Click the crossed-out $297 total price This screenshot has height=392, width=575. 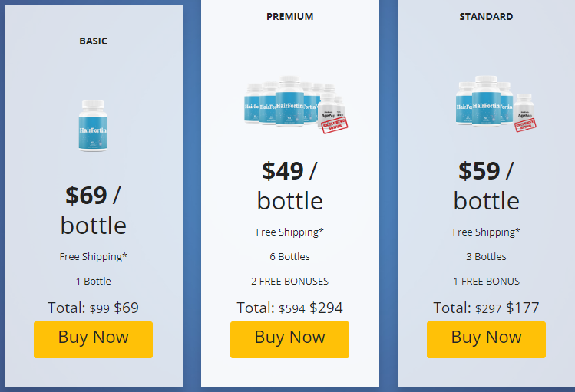click(488, 308)
